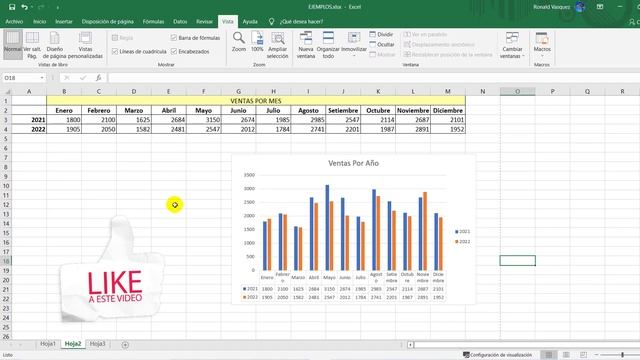Select Setiembre header cell
The height and width of the screenshot is (360, 640).
tap(343, 110)
